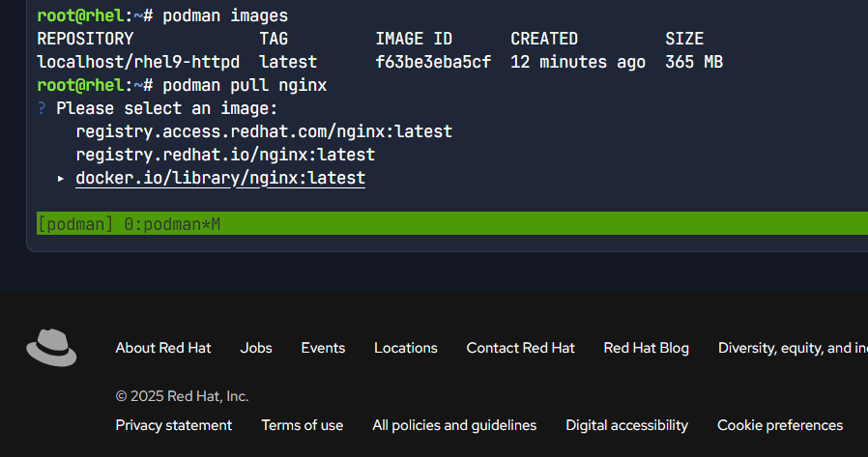The height and width of the screenshot is (457, 868).
Task: Click the selection arrow beside docker.io
Action: coord(61,179)
